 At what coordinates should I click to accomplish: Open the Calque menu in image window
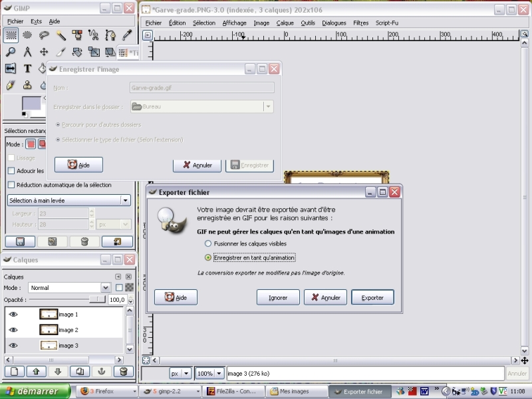285,23
